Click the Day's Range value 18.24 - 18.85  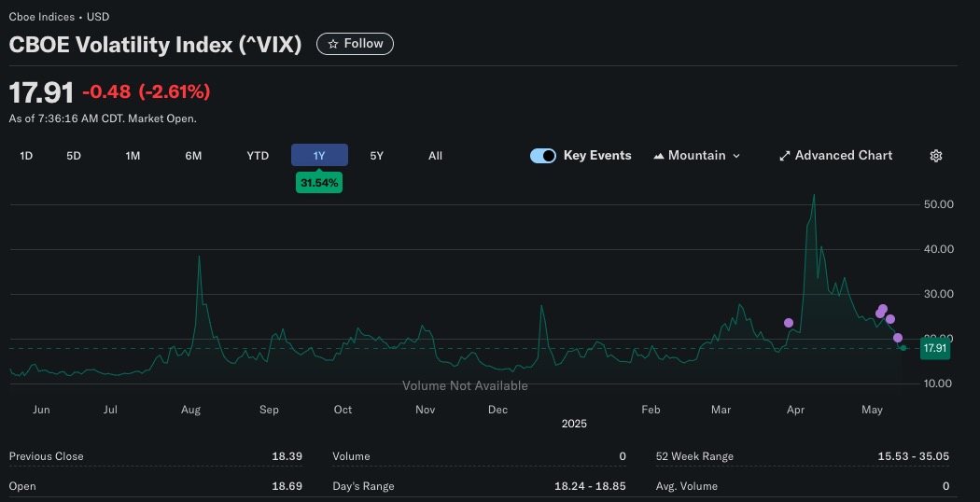tap(590, 486)
